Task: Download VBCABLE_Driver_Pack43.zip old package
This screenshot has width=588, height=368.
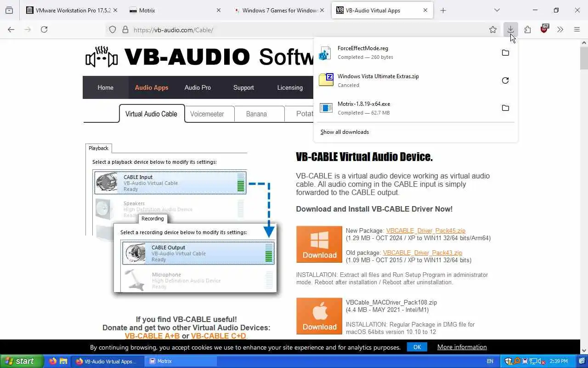Action: (x=423, y=253)
